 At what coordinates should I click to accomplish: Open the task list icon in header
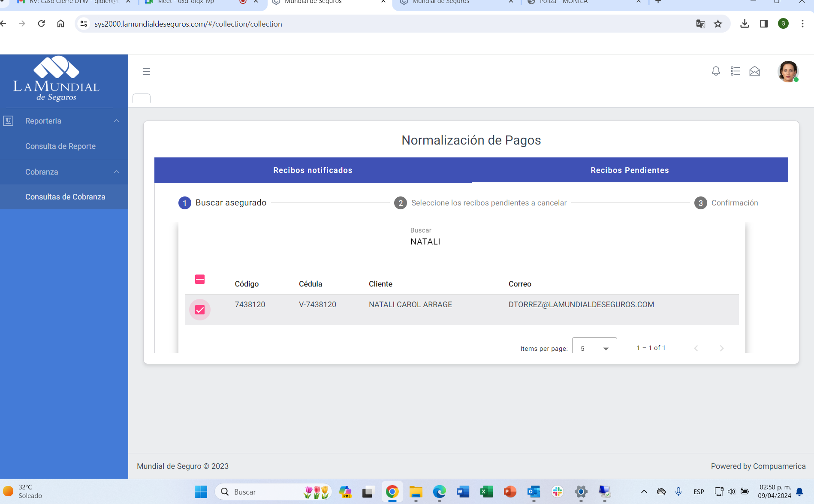(735, 71)
